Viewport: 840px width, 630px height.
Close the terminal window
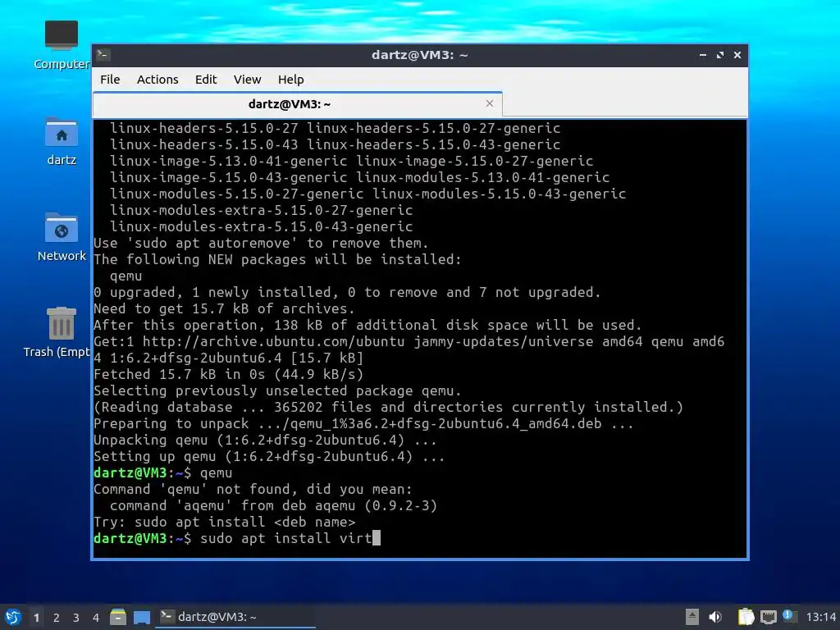point(737,55)
